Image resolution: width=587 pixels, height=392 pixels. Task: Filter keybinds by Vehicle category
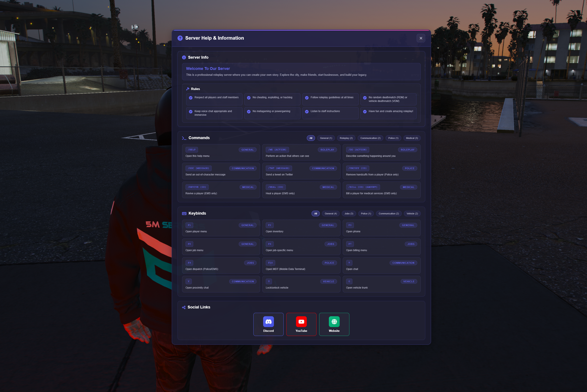point(412,213)
